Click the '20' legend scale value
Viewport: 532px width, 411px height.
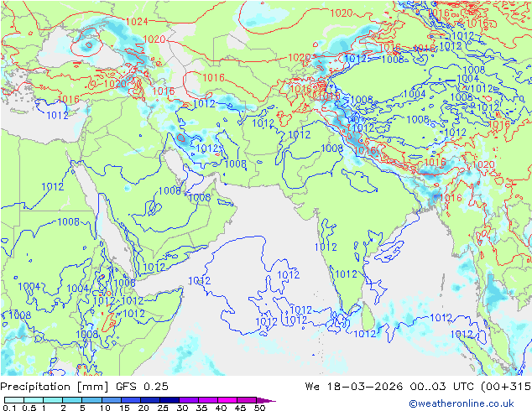click(143, 408)
